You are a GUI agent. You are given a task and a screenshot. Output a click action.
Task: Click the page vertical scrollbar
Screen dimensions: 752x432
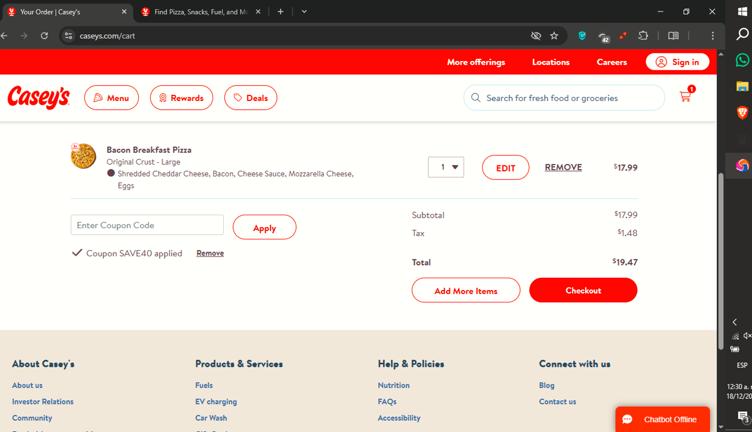721,262
